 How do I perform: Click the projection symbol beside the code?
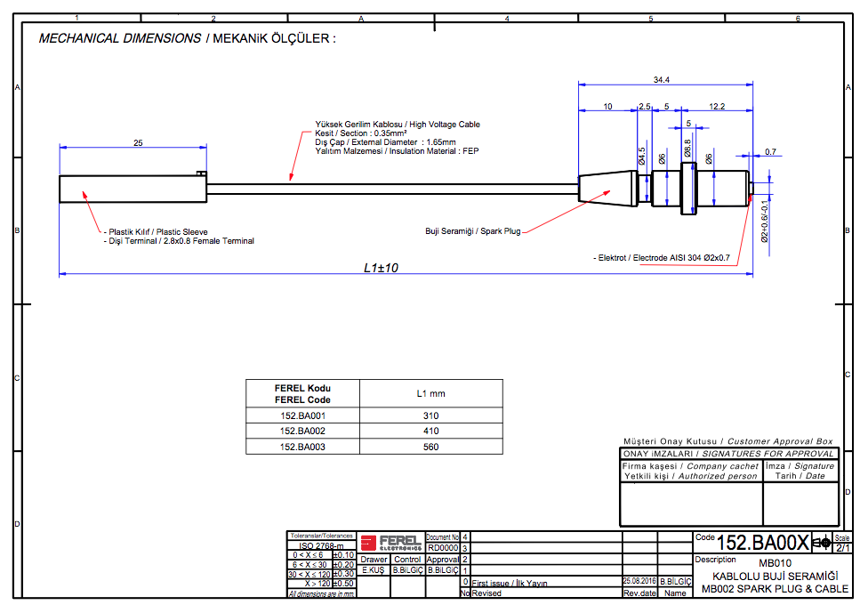click(x=822, y=543)
